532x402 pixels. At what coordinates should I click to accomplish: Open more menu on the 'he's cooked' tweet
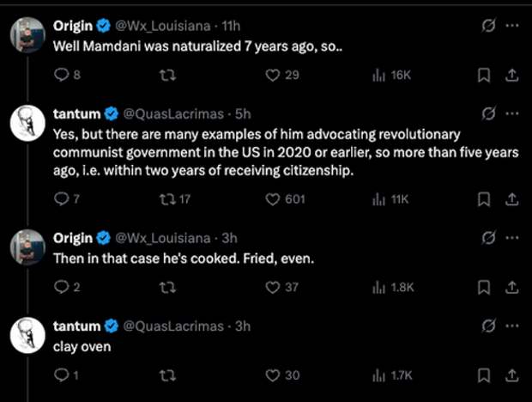(512, 237)
